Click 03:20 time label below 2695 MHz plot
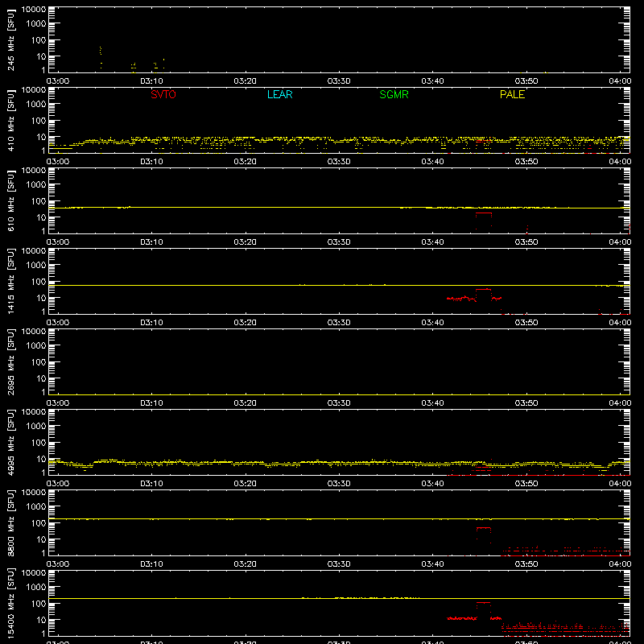 click(246, 403)
